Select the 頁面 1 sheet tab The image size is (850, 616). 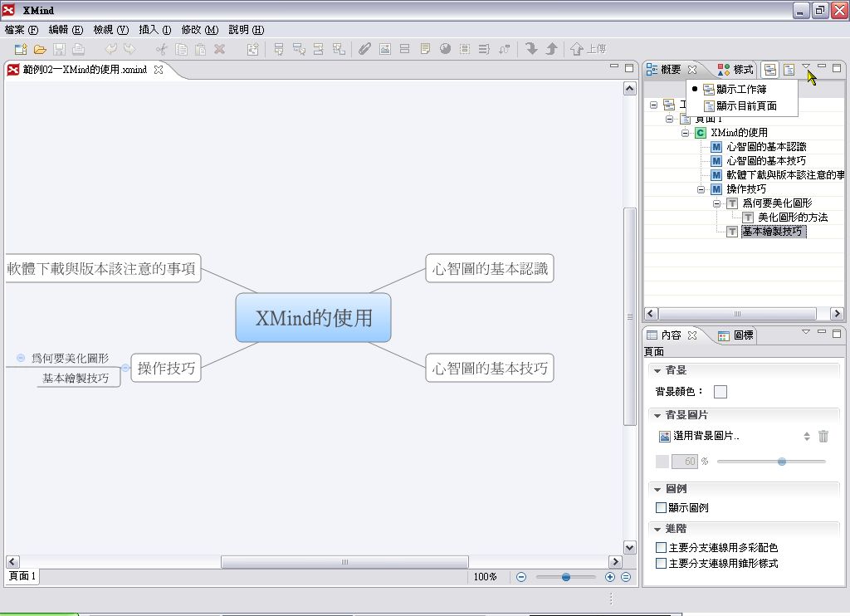click(22, 576)
